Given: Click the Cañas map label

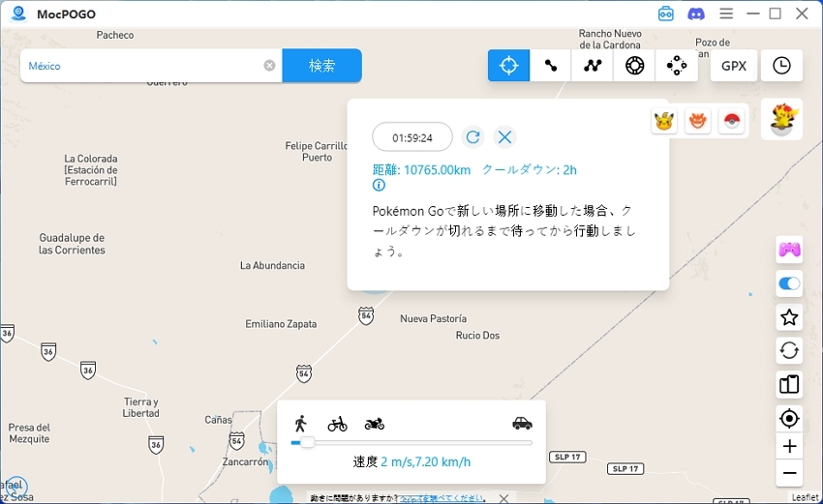Looking at the screenshot, I should pos(218,420).
